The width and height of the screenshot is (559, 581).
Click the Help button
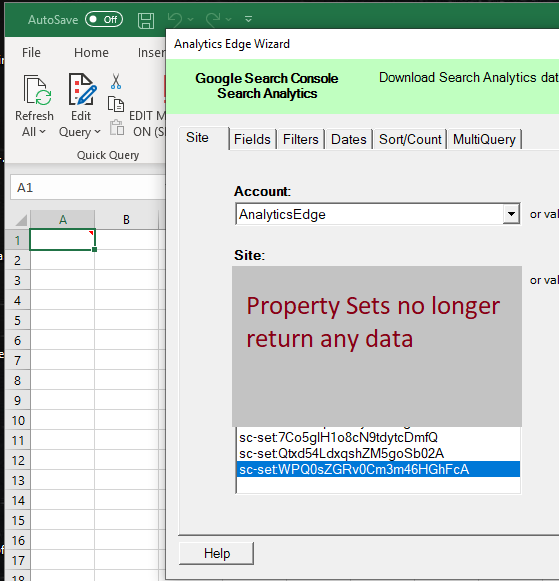pyautogui.click(x=217, y=553)
